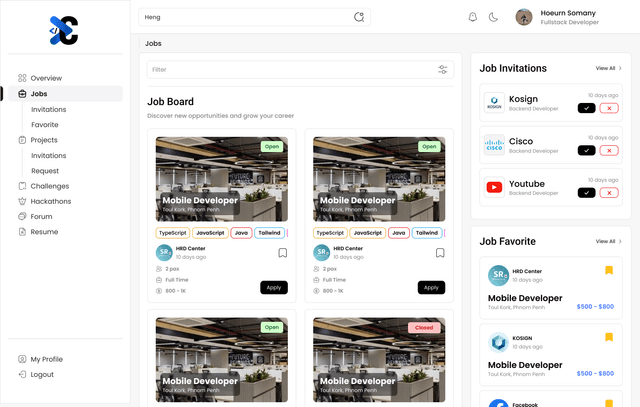Click the Kosign company logo
This screenshot has height=407, width=640.
[x=494, y=102]
